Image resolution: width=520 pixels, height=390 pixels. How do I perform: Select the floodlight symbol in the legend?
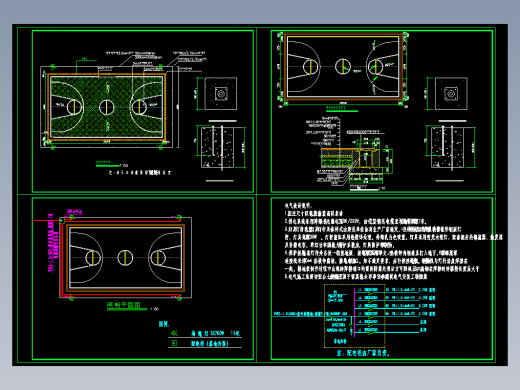click(x=174, y=333)
